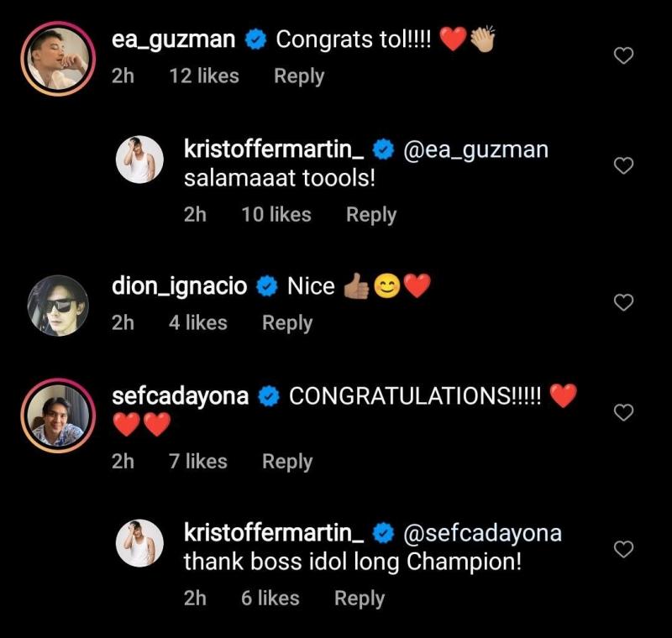This screenshot has width=672, height=638.
Task: Toggle the like heart on sefcadayona's comment
Action: coord(622,411)
